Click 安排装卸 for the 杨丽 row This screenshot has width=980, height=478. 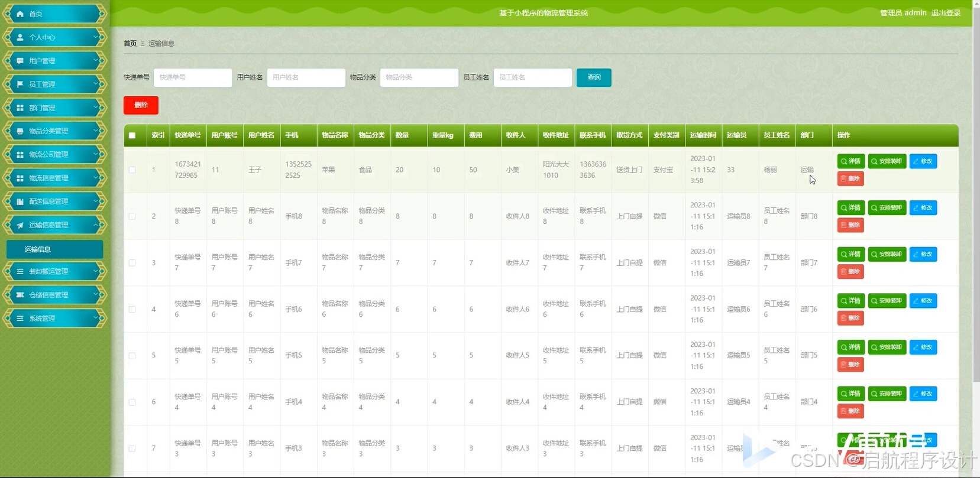(x=887, y=161)
